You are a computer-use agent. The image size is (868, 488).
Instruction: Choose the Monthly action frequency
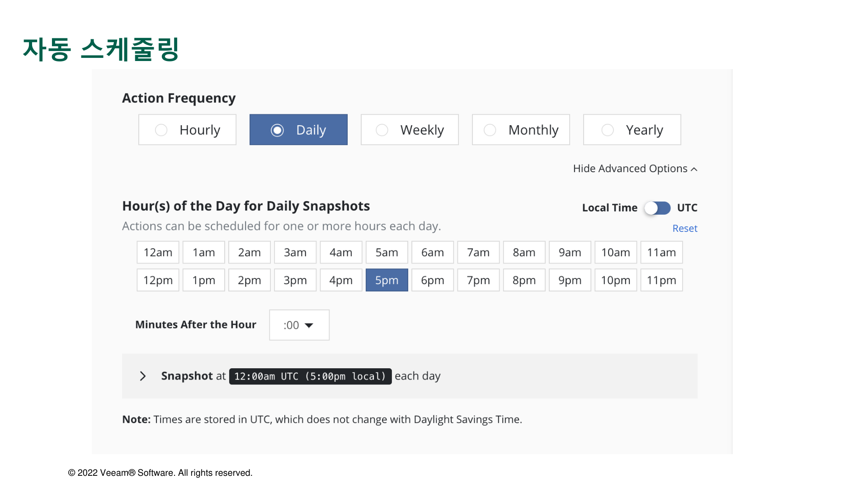521,130
